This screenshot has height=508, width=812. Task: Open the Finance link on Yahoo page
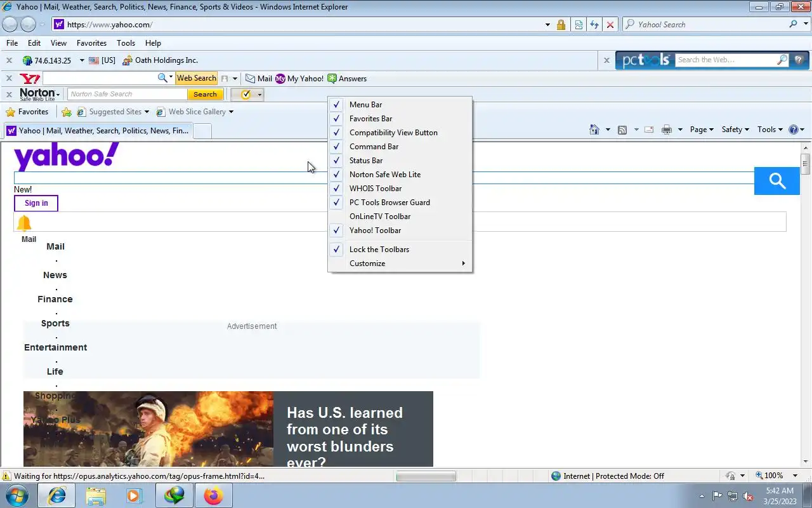55,299
